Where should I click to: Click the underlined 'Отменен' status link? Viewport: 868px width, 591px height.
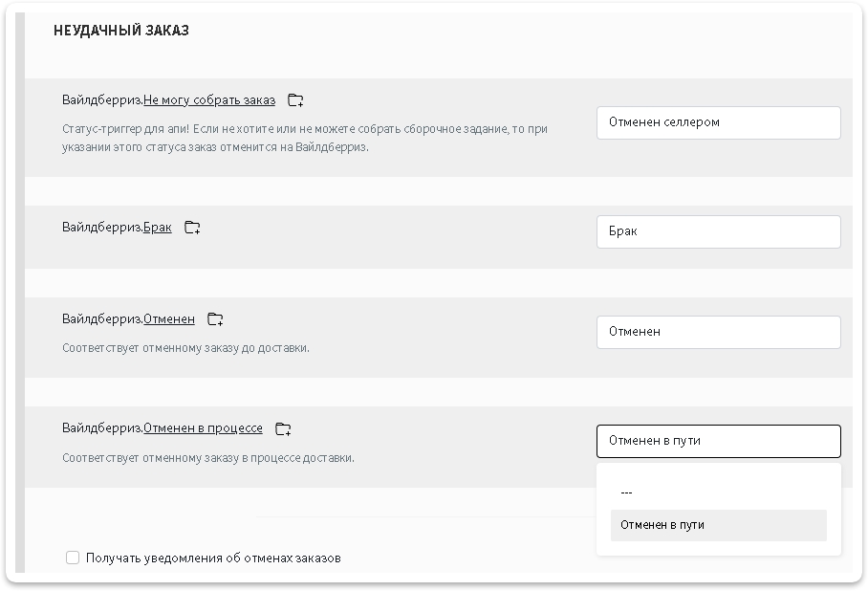[x=169, y=319]
